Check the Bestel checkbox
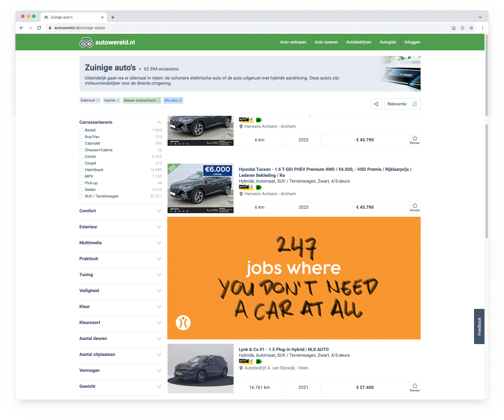The height and width of the screenshot is (420, 504). [81, 130]
